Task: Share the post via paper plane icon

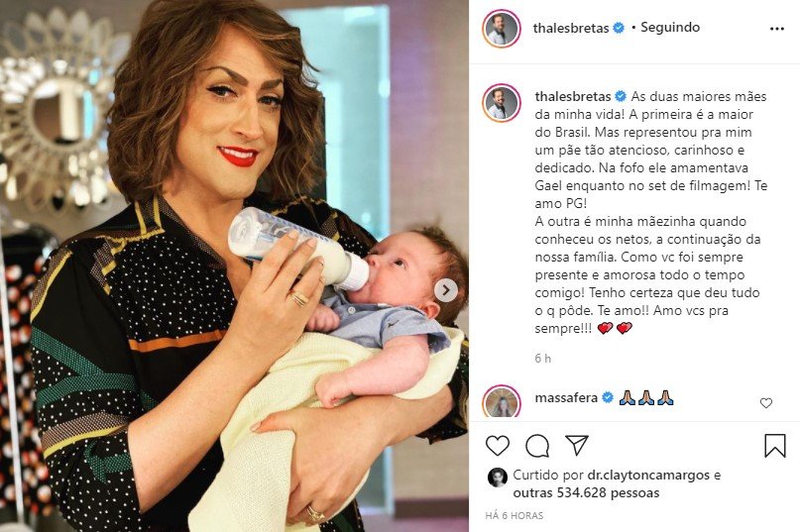Action: 577,445
